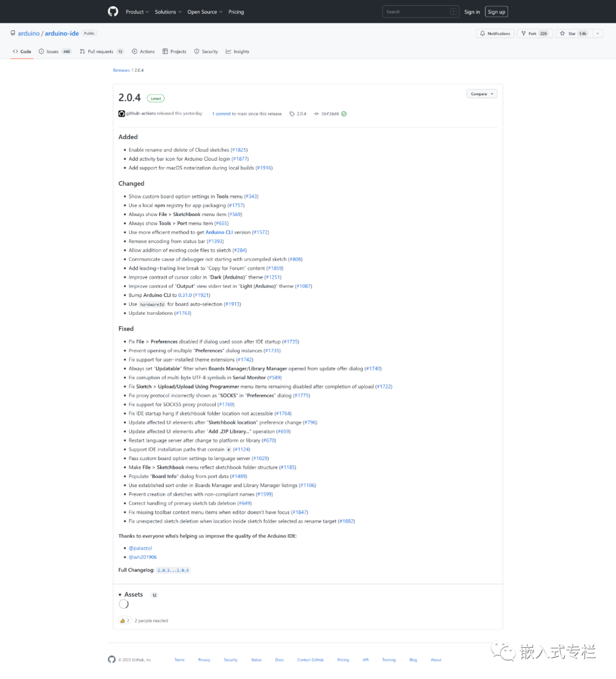This screenshot has height=679, width=616.
Task: Open the #1763 translations link
Action: (x=183, y=313)
